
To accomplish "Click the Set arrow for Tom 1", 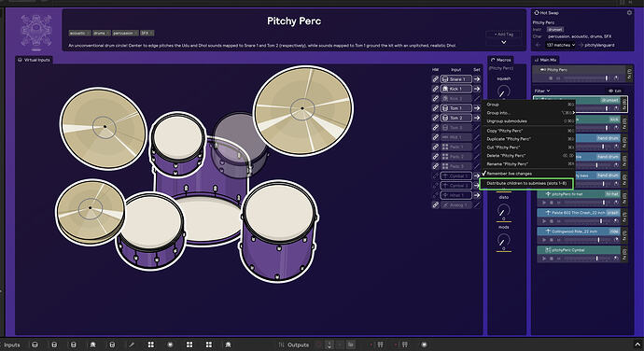I will point(477,108).
